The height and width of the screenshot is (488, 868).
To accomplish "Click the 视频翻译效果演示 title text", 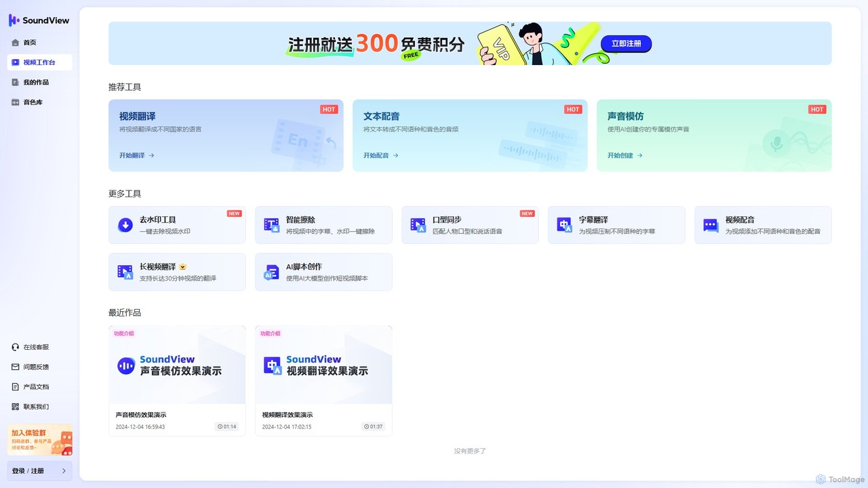I will pos(288,415).
